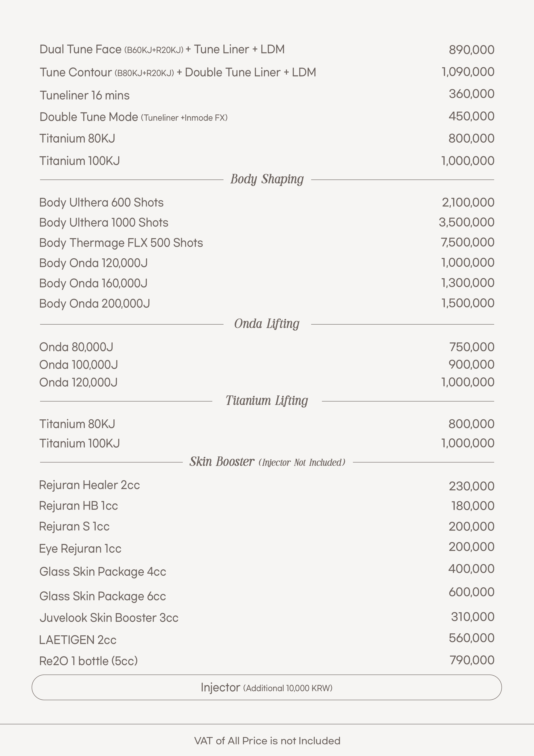Click the Titanium Lifting section title
The image size is (534, 756).
point(267,401)
